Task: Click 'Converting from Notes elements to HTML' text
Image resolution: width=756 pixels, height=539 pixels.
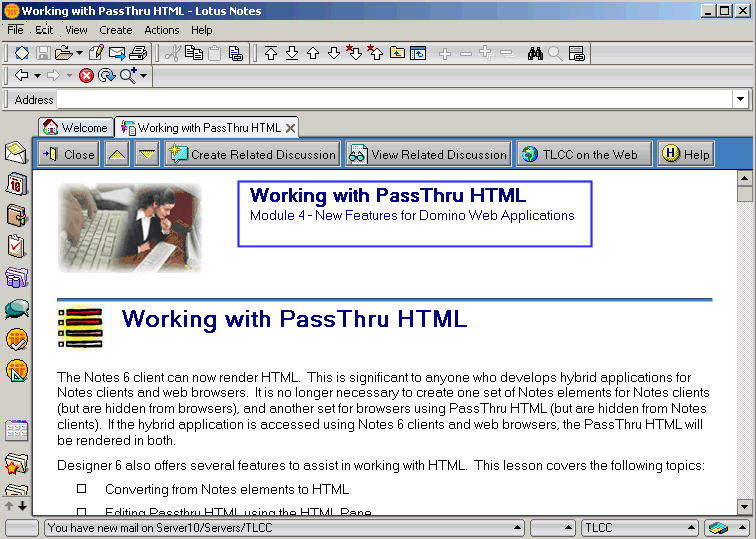Action: (227, 489)
